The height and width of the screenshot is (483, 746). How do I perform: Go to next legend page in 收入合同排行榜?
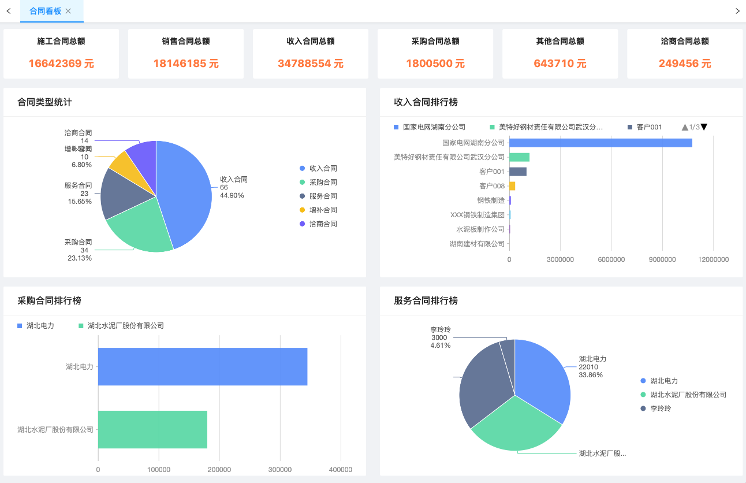(x=704, y=127)
